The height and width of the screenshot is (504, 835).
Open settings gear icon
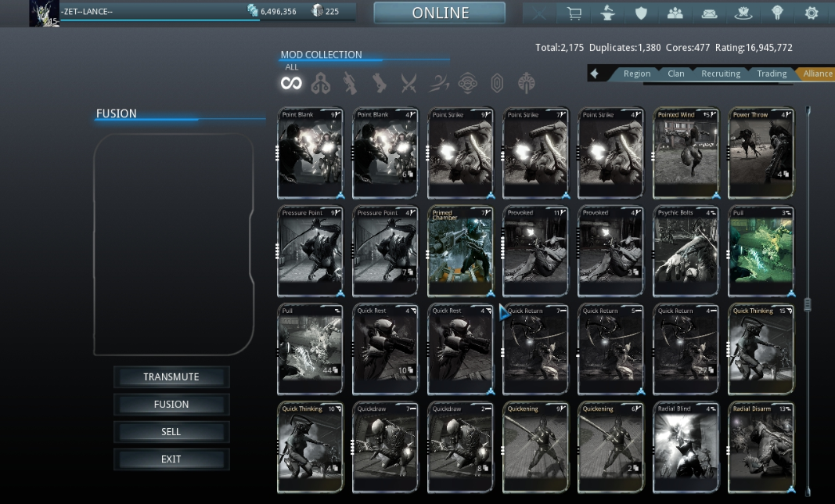tap(812, 13)
